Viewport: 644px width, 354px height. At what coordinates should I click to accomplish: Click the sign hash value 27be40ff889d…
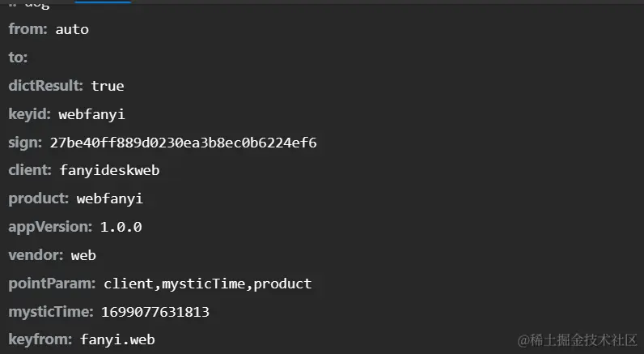183,143
